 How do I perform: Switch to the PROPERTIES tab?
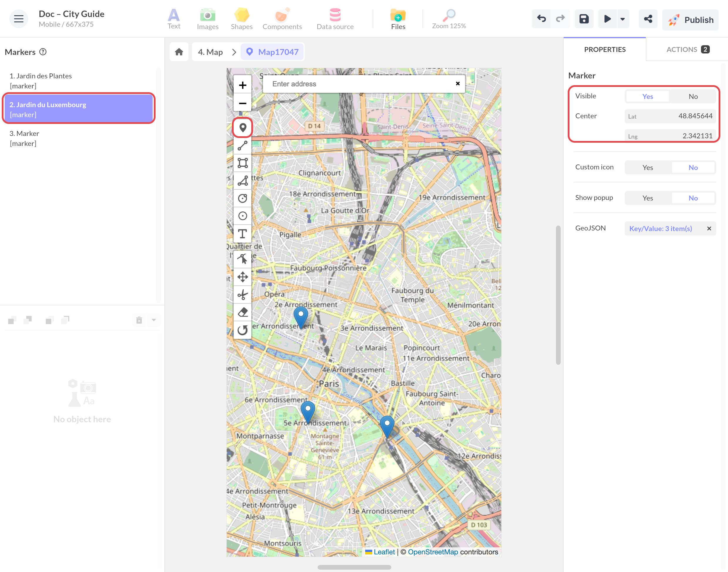point(604,50)
